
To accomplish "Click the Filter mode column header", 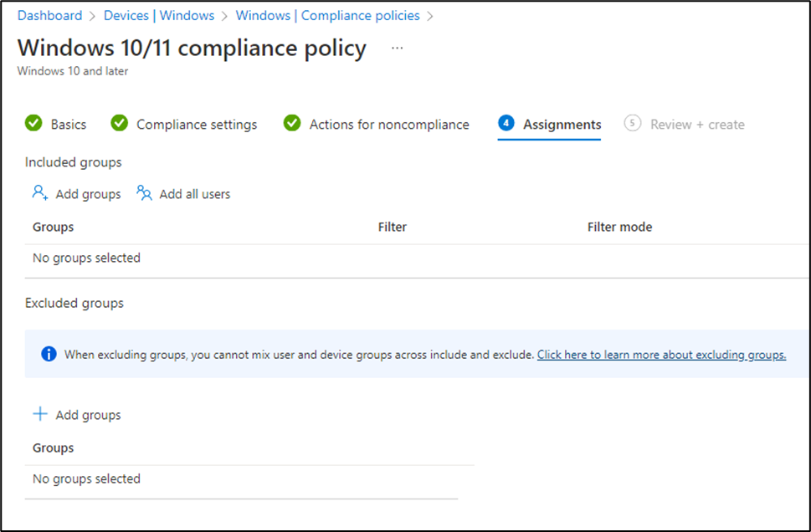I will 619,227.
